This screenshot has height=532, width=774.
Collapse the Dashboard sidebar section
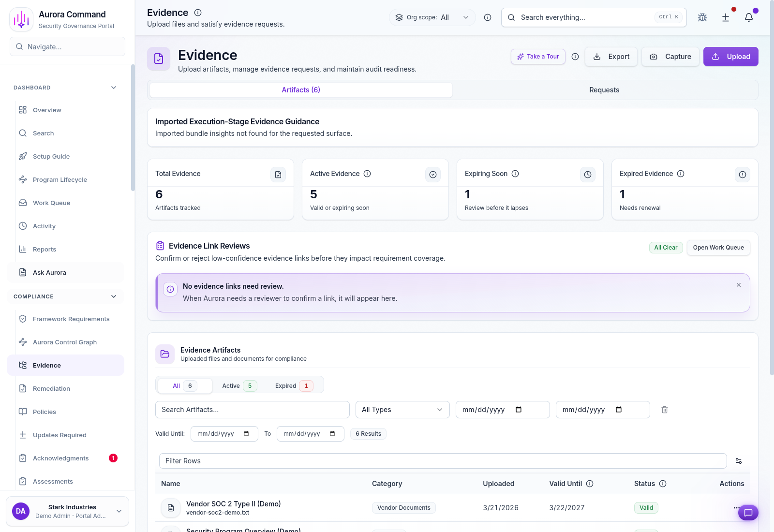tap(114, 88)
